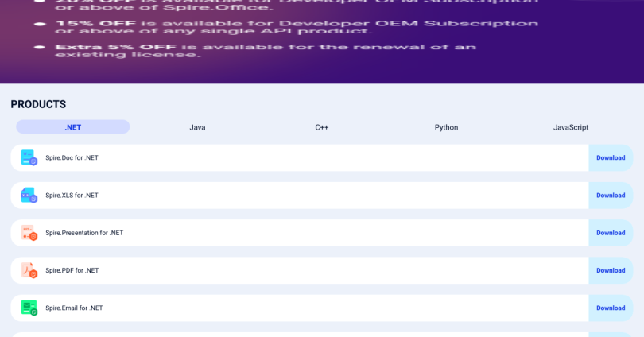Click the Spire.XLS for .NET product icon
Image resolution: width=644 pixels, height=337 pixels.
tap(29, 196)
